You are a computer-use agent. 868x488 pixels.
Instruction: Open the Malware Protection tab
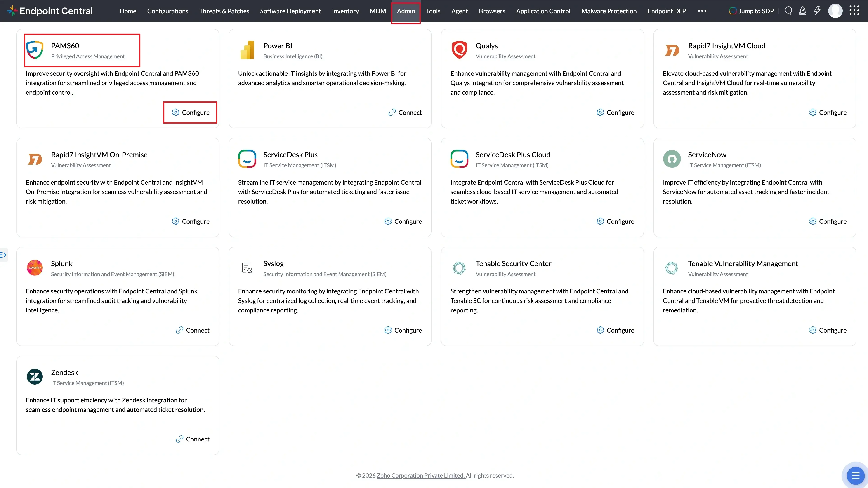click(609, 11)
